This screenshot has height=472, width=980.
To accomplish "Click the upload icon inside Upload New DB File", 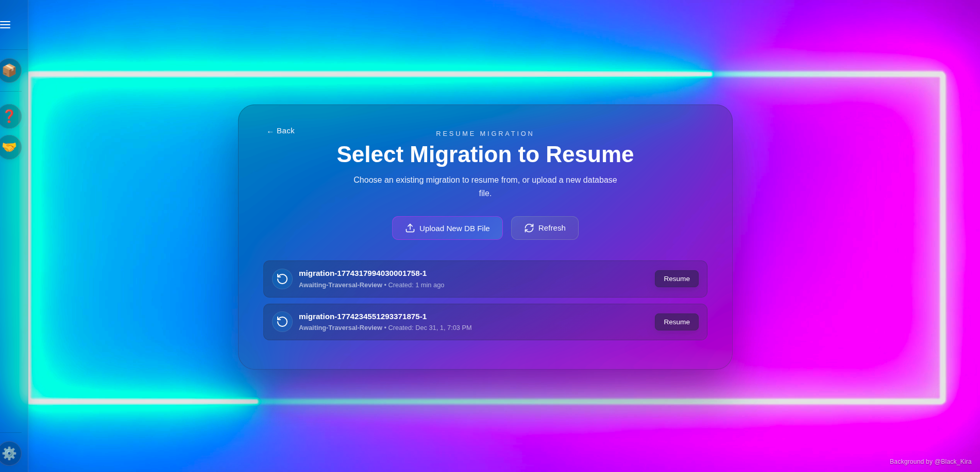I will coord(410,228).
